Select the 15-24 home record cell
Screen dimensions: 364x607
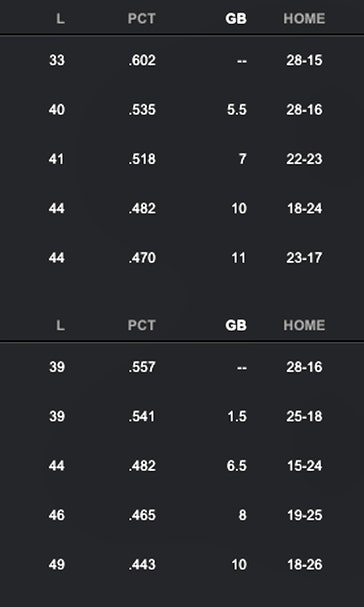coord(304,466)
